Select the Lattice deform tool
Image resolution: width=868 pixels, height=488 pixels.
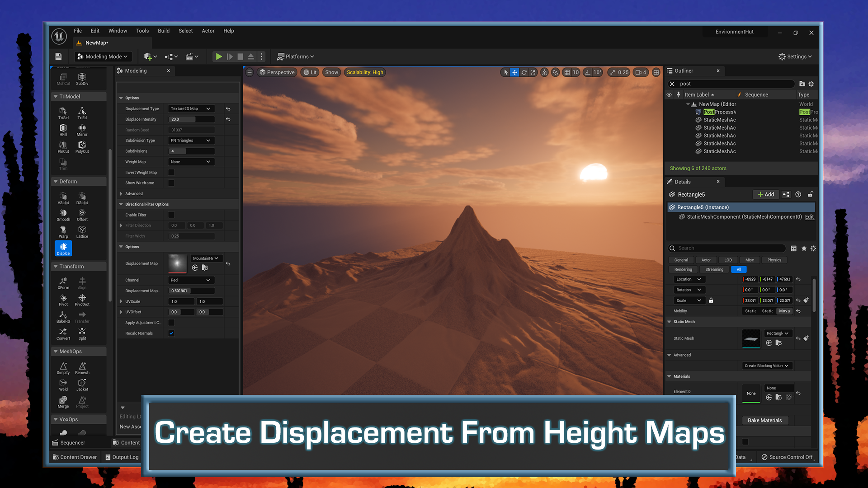[x=82, y=232]
